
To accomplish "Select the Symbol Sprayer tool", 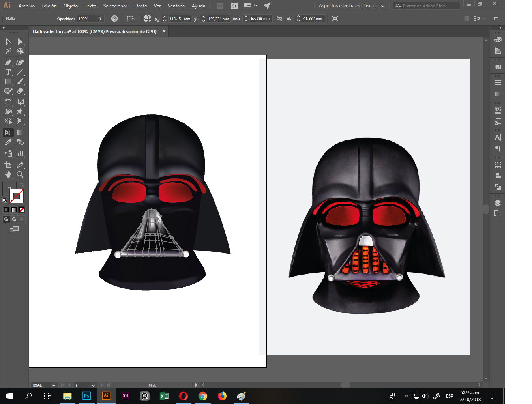I will [x=8, y=153].
